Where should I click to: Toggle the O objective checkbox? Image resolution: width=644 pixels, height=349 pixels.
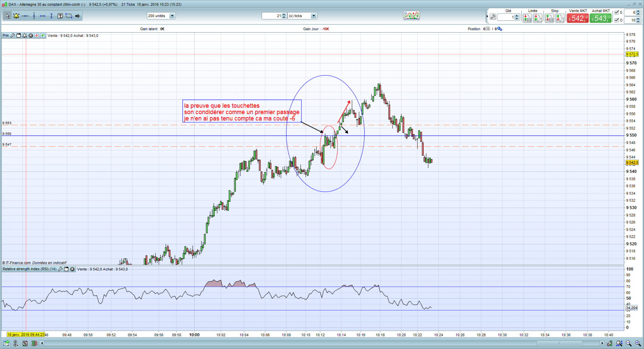pos(617,20)
